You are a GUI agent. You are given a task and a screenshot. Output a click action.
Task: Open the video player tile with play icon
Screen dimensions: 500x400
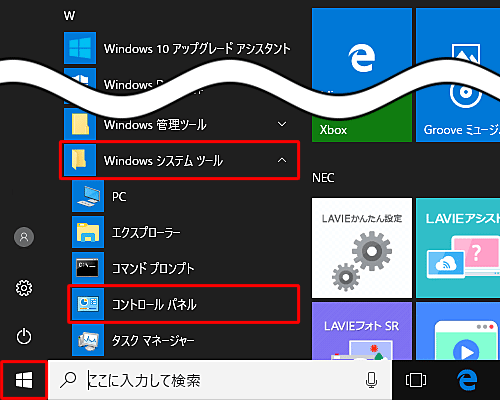coord(458,331)
